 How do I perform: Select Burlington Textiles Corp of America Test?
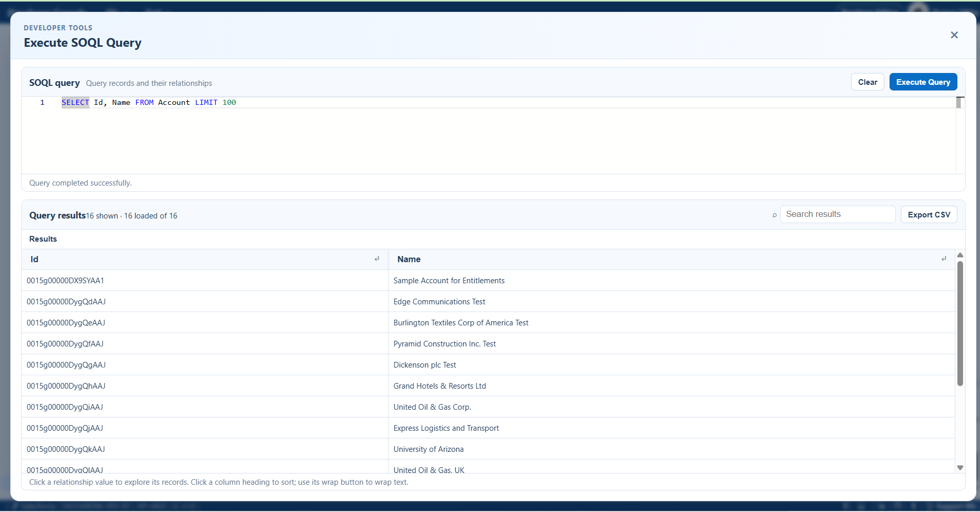[671, 323]
